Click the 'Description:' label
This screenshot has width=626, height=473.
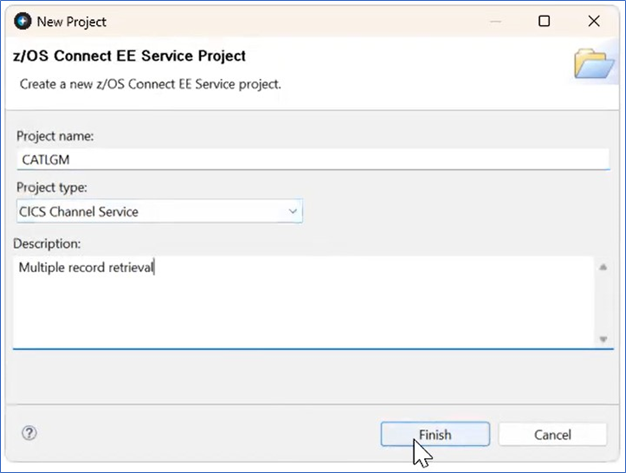(x=47, y=243)
